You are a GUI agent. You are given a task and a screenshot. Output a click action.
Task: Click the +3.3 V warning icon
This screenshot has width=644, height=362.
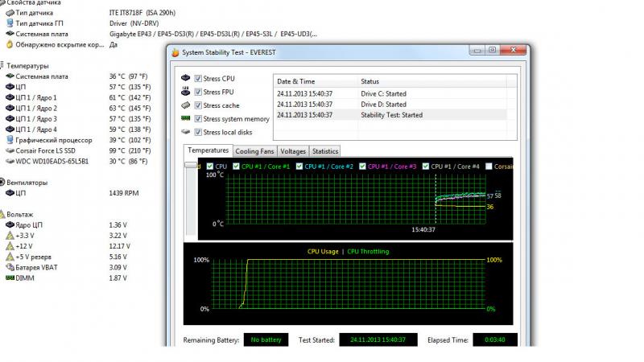[10, 236]
